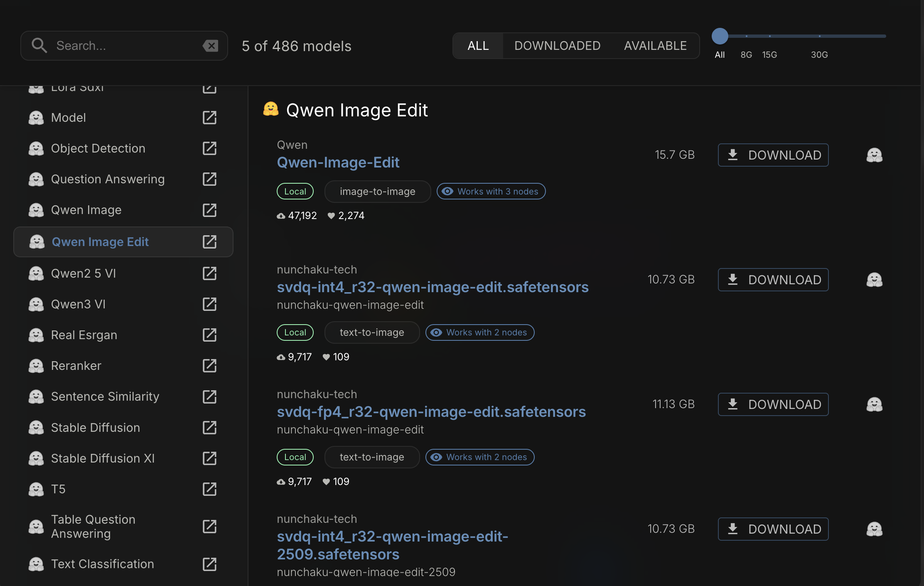924x586 pixels.
Task: Open external link icon for Qwen2 5 Vl
Action: click(209, 273)
